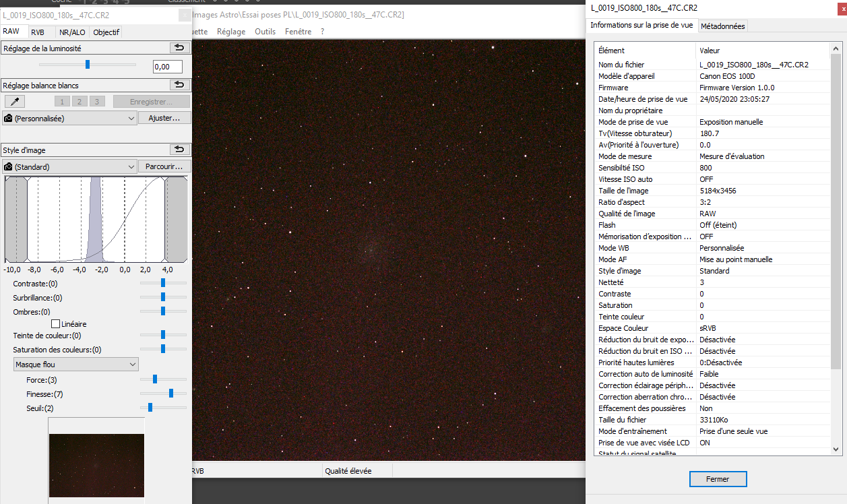Click the Teinte de couleur slider
The width and height of the screenshot is (847, 504).
pyautogui.click(x=163, y=335)
